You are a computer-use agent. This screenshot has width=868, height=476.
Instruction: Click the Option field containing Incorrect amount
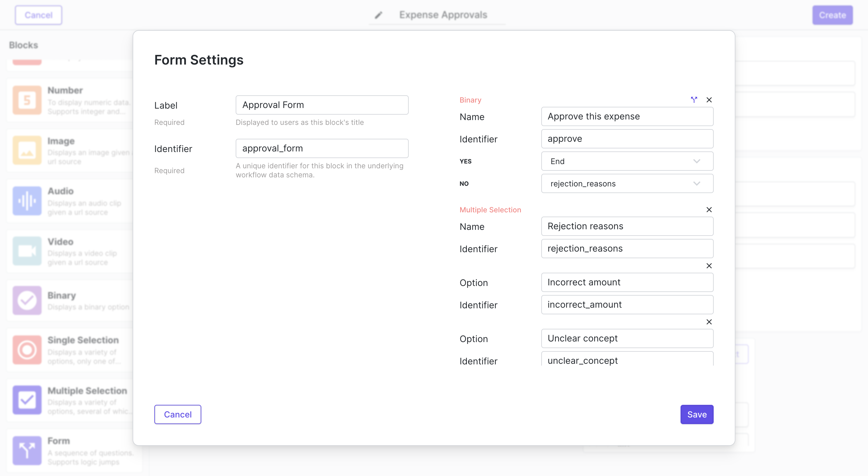coord(627,282)
